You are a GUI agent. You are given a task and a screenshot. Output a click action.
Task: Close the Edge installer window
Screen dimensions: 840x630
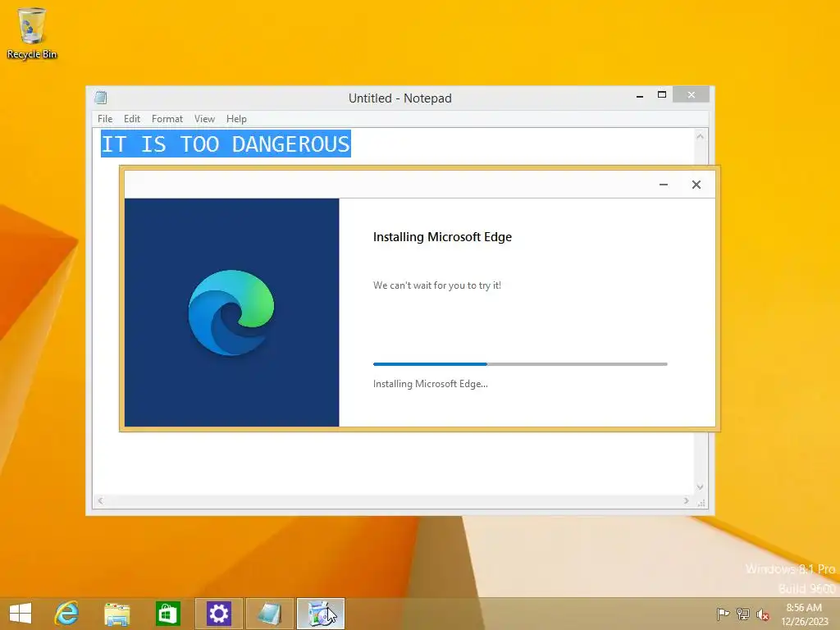tap(696, 185)
